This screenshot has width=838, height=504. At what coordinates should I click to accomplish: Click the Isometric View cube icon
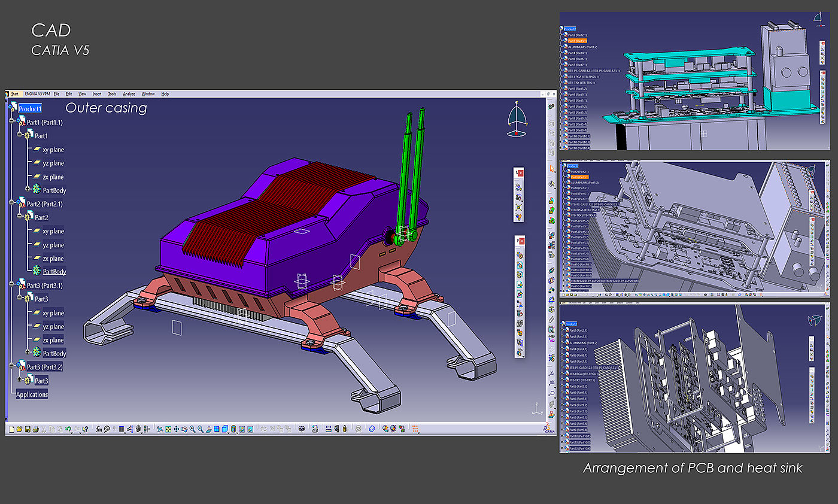224,429
